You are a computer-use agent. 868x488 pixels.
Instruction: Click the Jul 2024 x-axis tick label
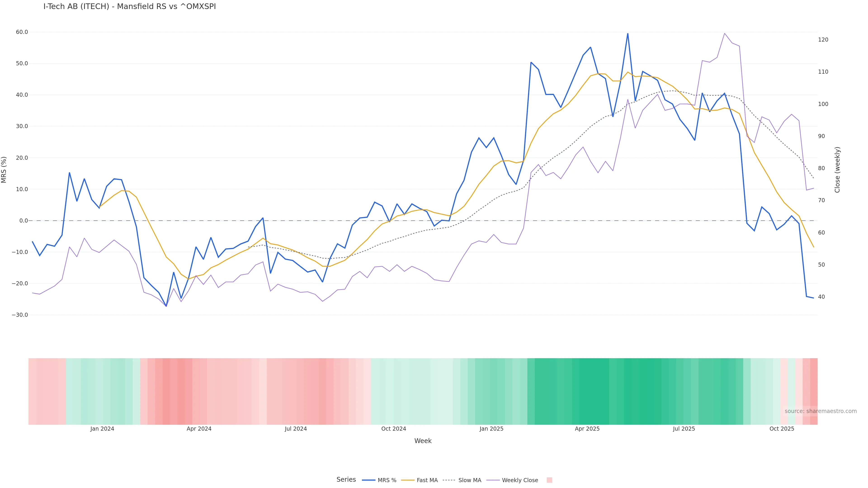[x=295, y=429]
